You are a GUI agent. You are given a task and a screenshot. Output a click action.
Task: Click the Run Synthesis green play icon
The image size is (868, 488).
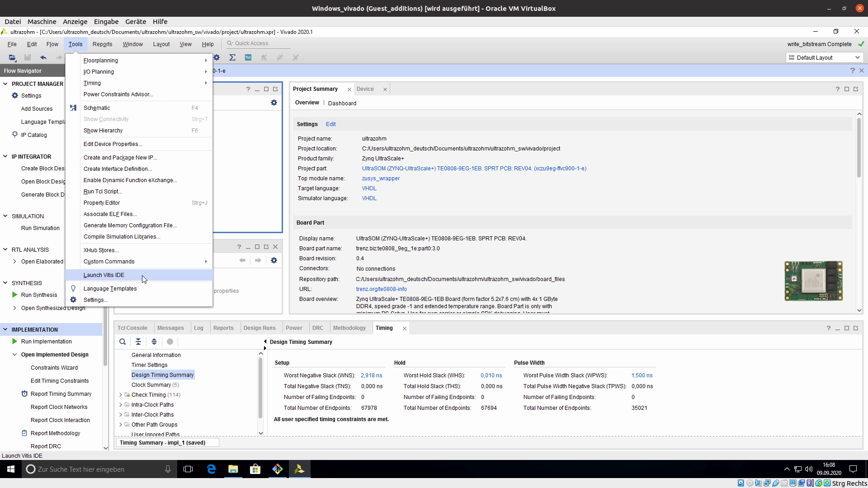(x=14, y=295)
